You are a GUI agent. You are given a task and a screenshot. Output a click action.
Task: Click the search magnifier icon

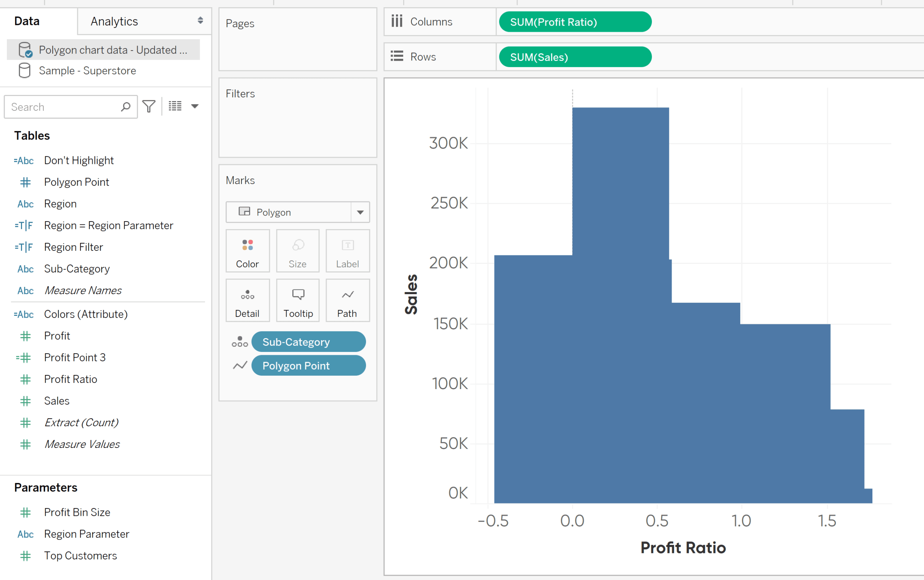126,106
